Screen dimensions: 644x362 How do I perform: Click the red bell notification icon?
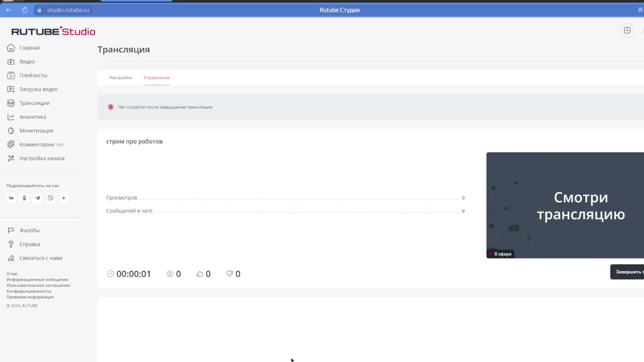coord(111,107)
